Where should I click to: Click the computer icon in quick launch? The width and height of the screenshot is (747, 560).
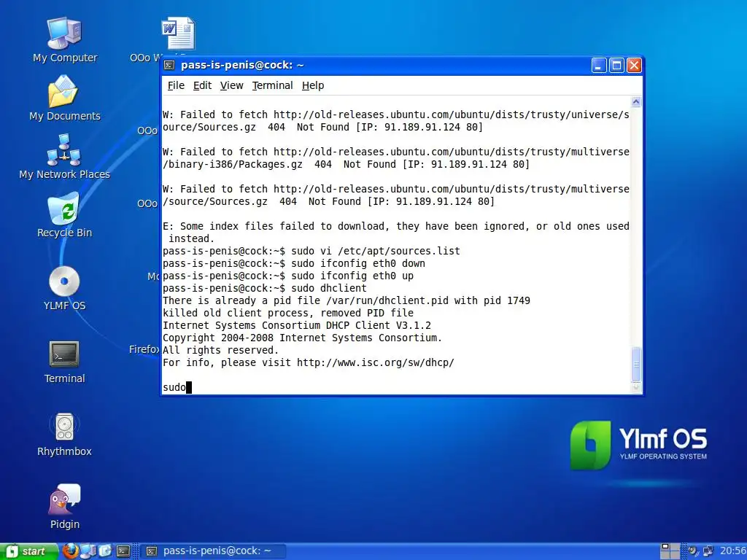coord(88,551)
